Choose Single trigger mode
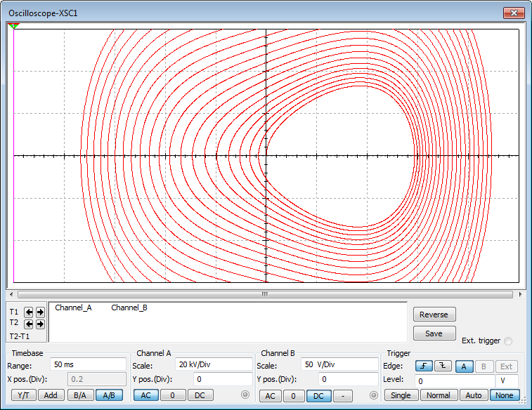The image size is (532, 410). pos(401,395)
